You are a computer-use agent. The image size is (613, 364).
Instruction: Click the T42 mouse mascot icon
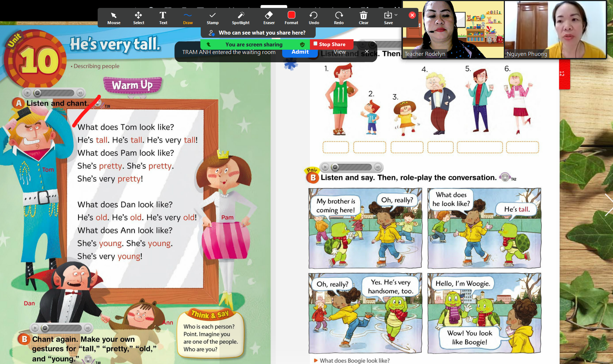505,177
